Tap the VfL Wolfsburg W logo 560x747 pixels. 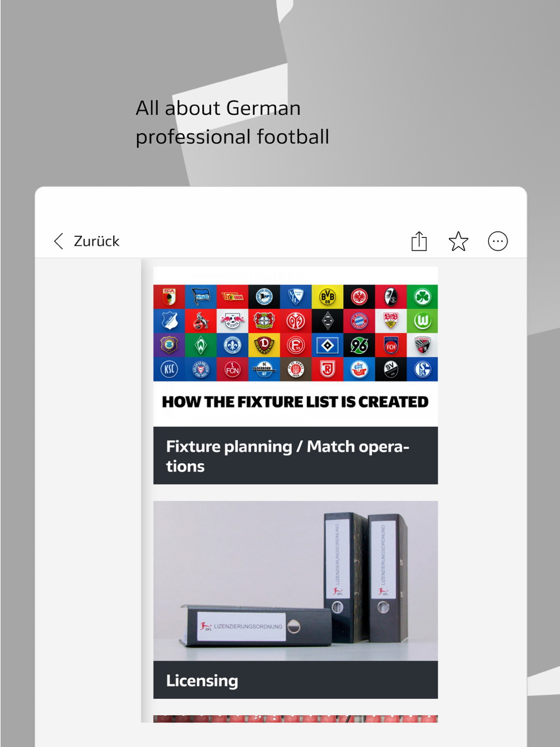pyautogui.click(x=422, y=321)
